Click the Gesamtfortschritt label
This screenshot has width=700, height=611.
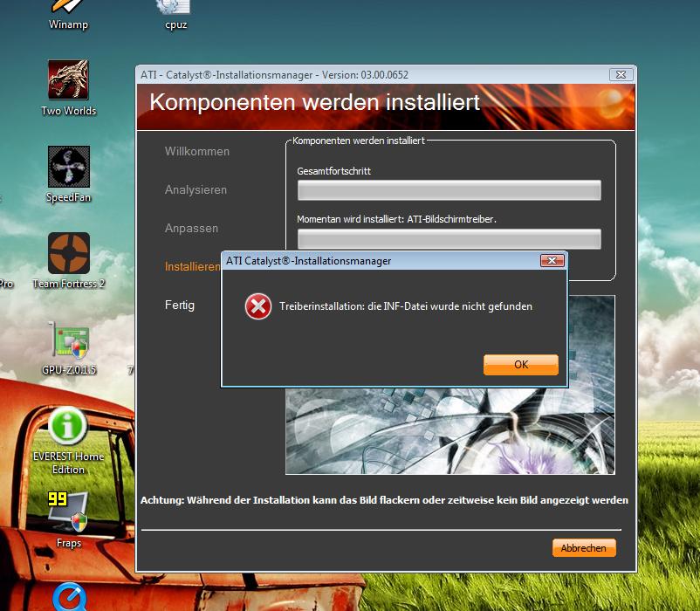point(333,171)
